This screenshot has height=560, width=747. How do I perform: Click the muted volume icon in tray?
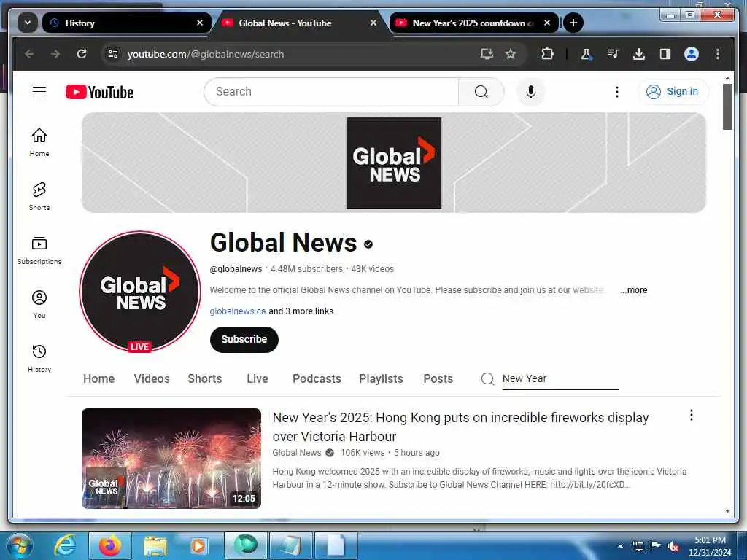pyautogui.click(x=673, y=546)
